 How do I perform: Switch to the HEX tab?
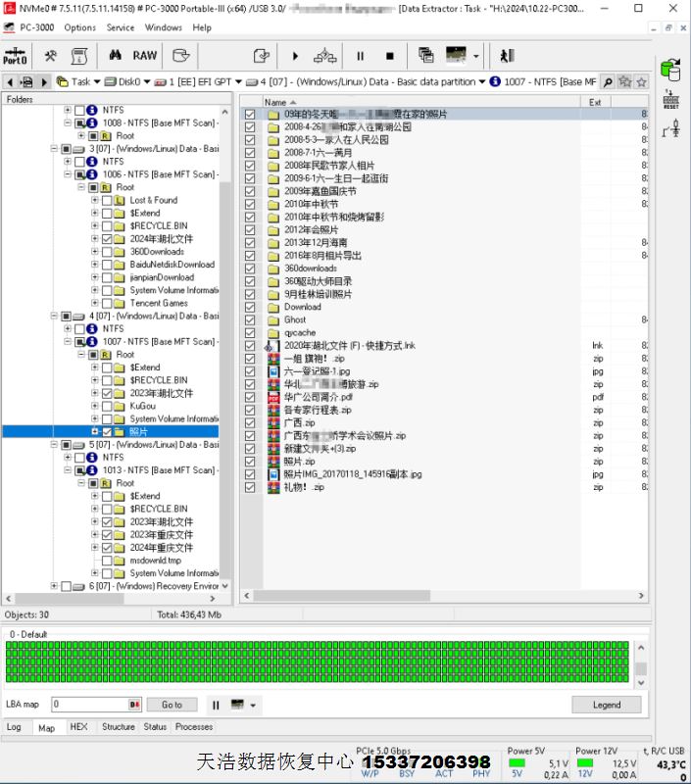point(78,727)
